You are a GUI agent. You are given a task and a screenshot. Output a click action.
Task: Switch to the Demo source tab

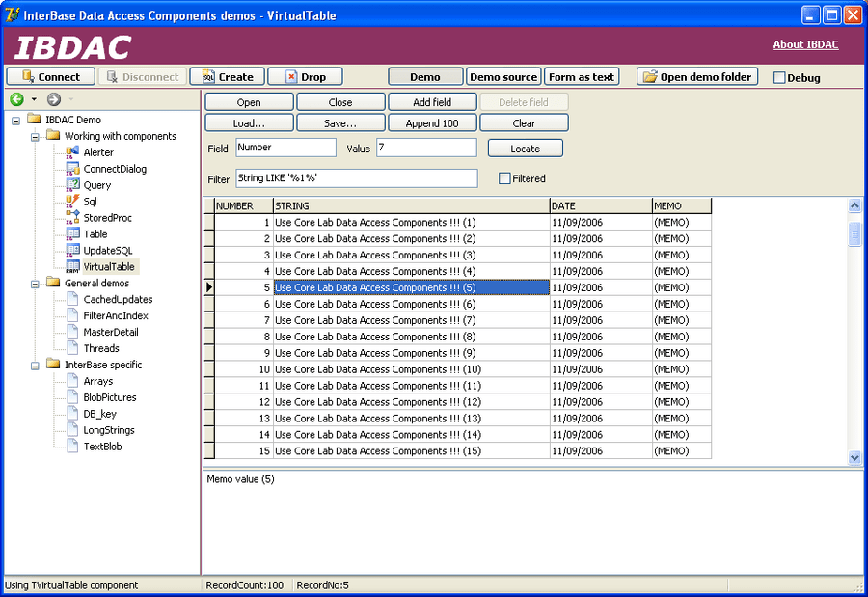[x=503, y=77]
